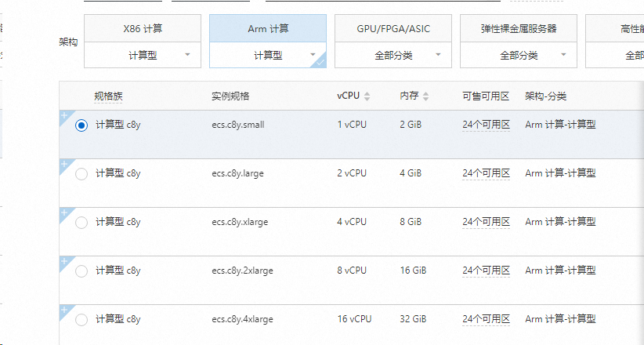Expand the ecs.c8y.large row plus corner

coord(63,164)
